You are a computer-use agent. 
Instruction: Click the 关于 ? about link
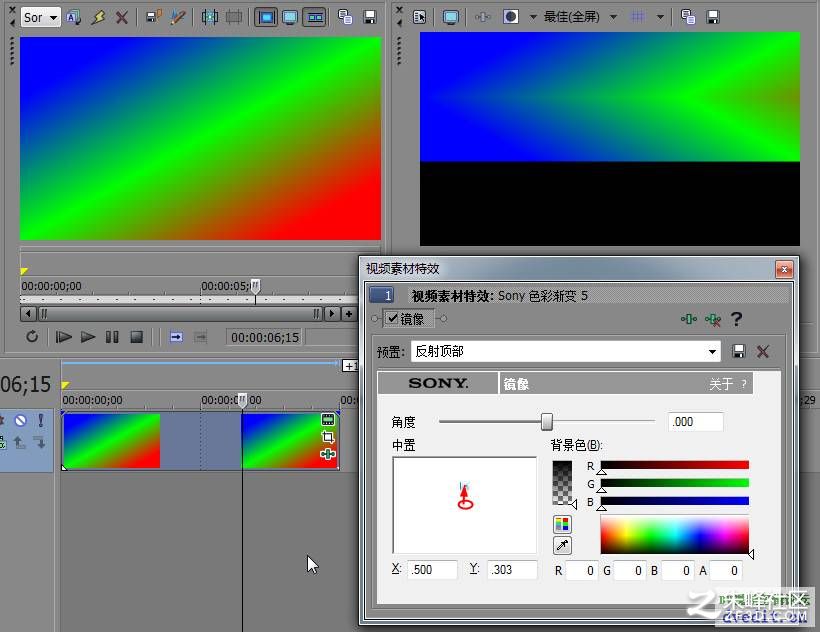728,384
